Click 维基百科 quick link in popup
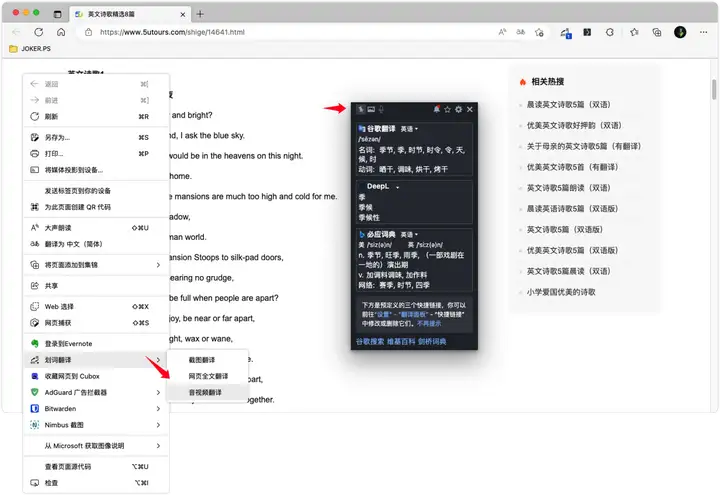 click(x=401, y=342)
